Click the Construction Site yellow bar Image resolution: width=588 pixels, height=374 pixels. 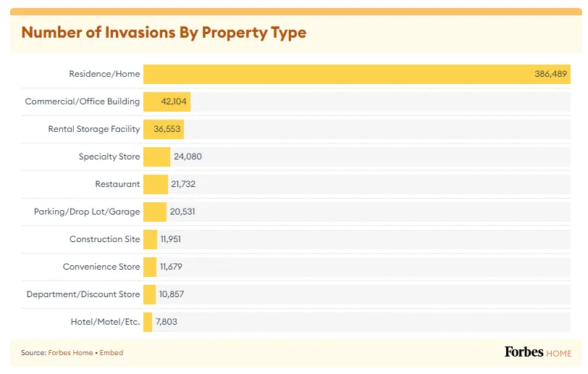point(150,239)
